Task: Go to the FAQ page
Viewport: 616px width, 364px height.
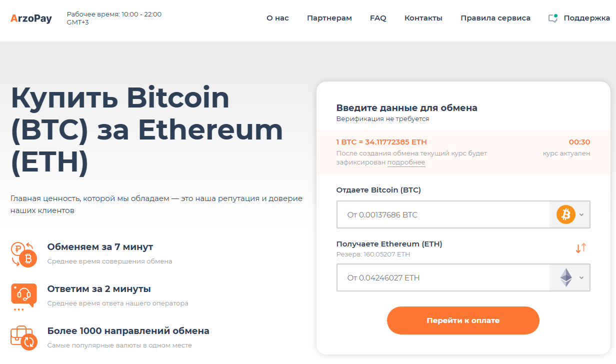Action: tap(378, 18)
